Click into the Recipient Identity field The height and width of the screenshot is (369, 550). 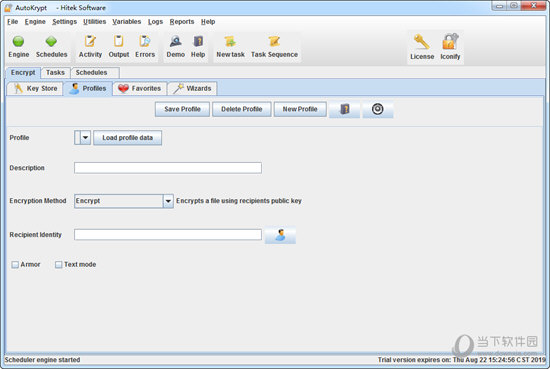pyautogui.click(x=168, y=235)
